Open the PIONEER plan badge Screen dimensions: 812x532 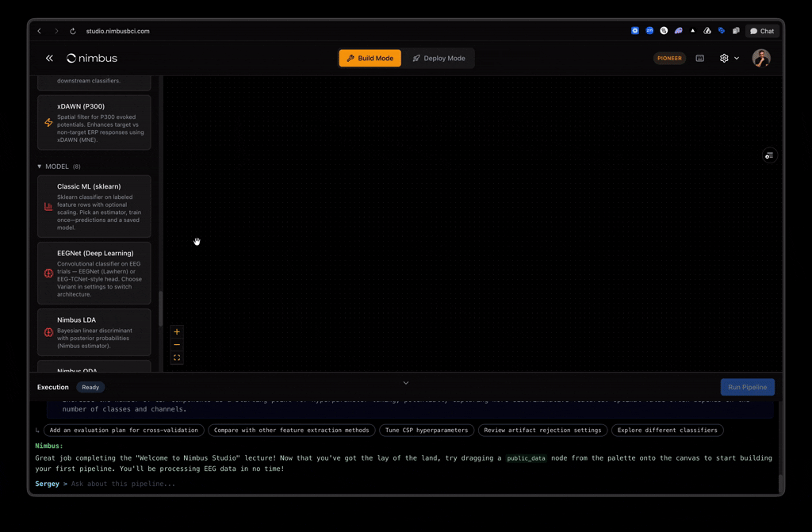click(x=669, y=58)
